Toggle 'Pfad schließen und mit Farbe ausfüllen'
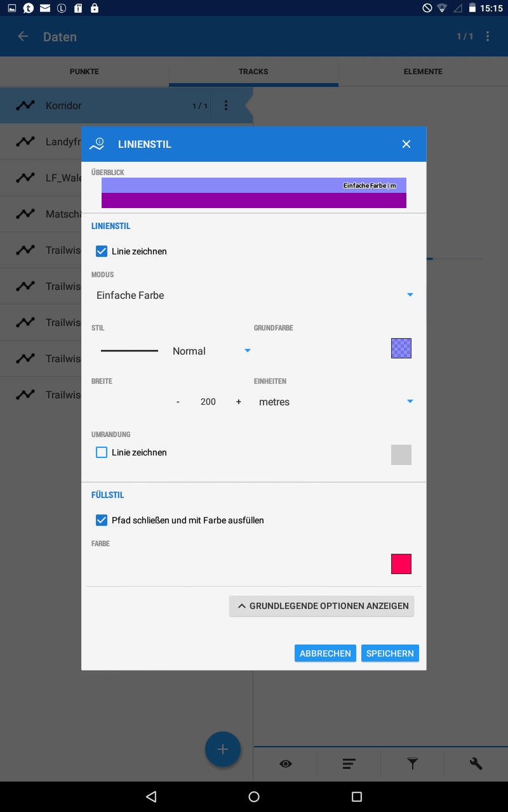Viewport: 508px width, 812px height. [102, 520]
